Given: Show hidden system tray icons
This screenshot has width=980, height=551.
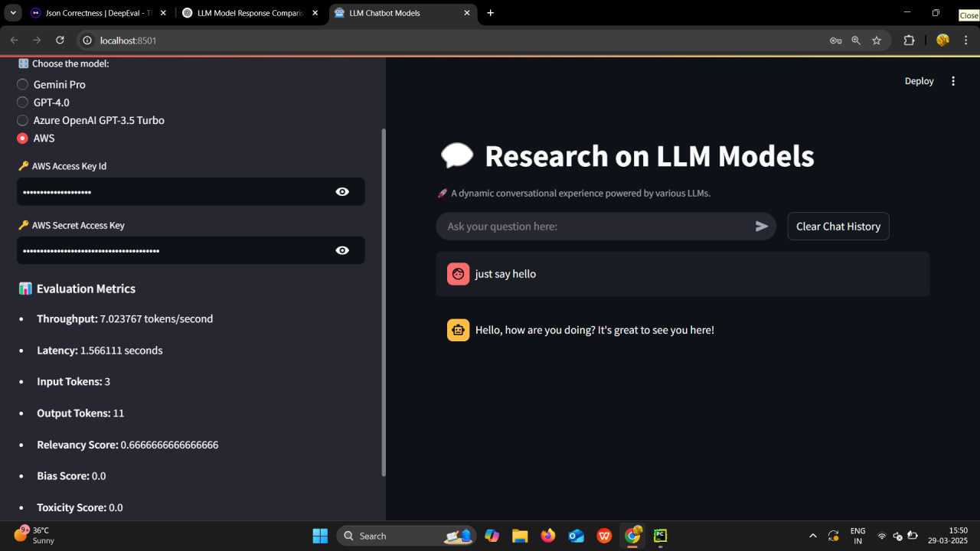Looking at the screenshot, I should click(x=812, y=536).
